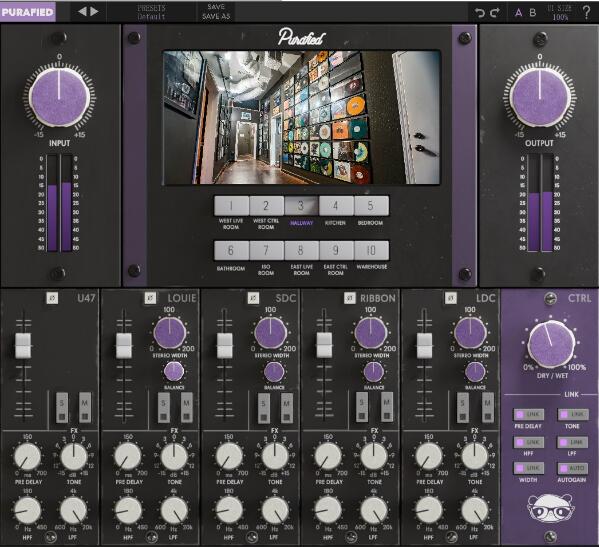
Task: Select room 3 Hallway
Action: pos(301,206)
